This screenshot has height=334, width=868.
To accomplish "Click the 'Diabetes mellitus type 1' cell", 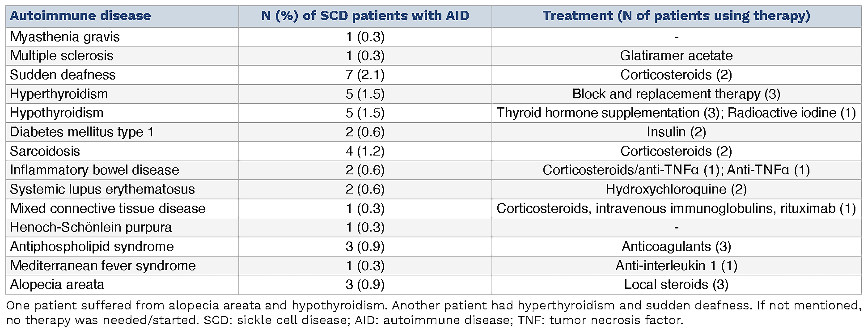I will click(82, 132).
